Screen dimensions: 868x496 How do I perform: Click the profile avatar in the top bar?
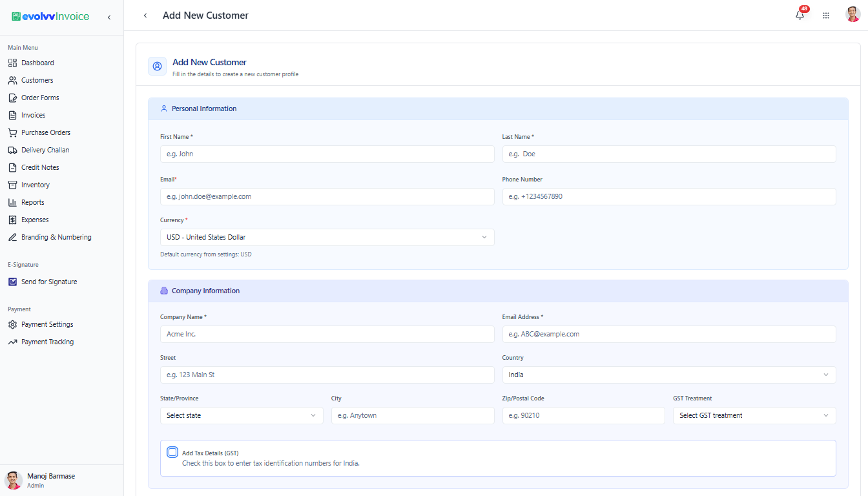[853, 15]
